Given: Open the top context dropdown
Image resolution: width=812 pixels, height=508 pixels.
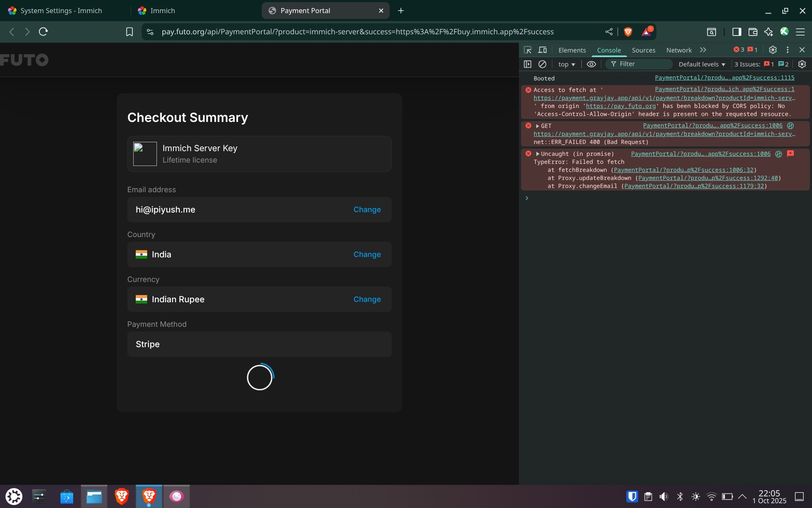Looking at the screenshot, I should (x=566, y=64).
